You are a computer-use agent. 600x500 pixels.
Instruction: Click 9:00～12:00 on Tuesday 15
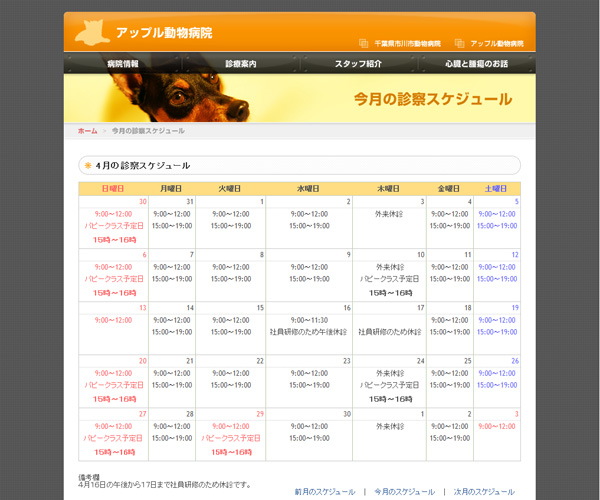pos(231,320)
